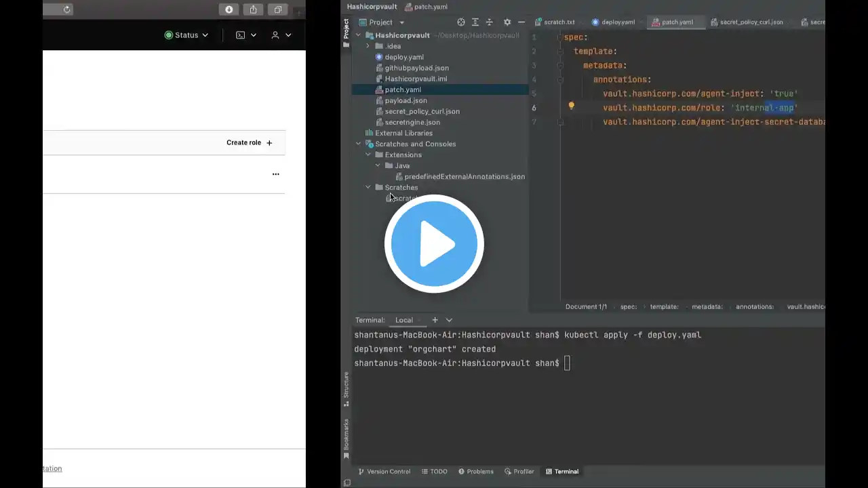Open the user account dropdown in Vault
This screenshot has width=868, height=488.
tap(281, 35)
